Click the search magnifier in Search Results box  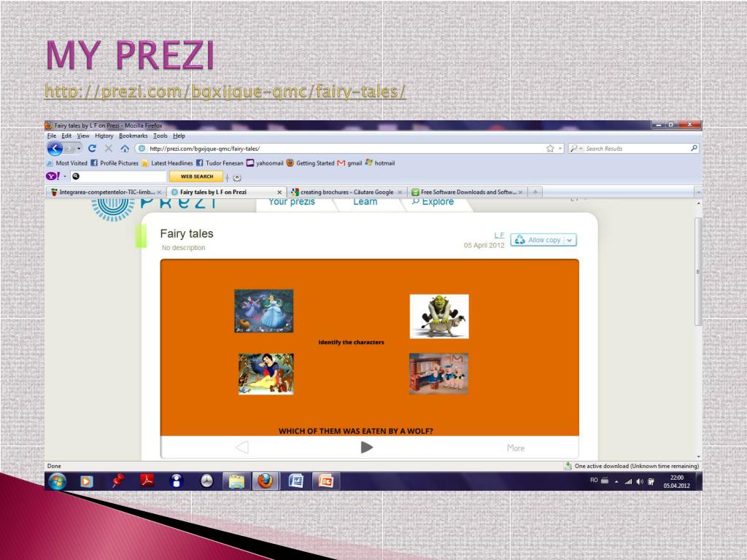tap(694, 148)
